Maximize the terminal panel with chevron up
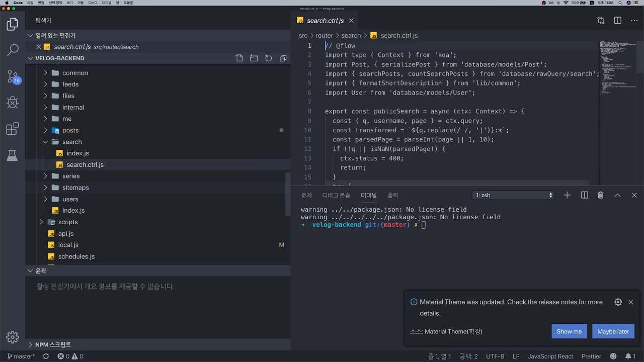644x362 pixels. pos(617,195)
